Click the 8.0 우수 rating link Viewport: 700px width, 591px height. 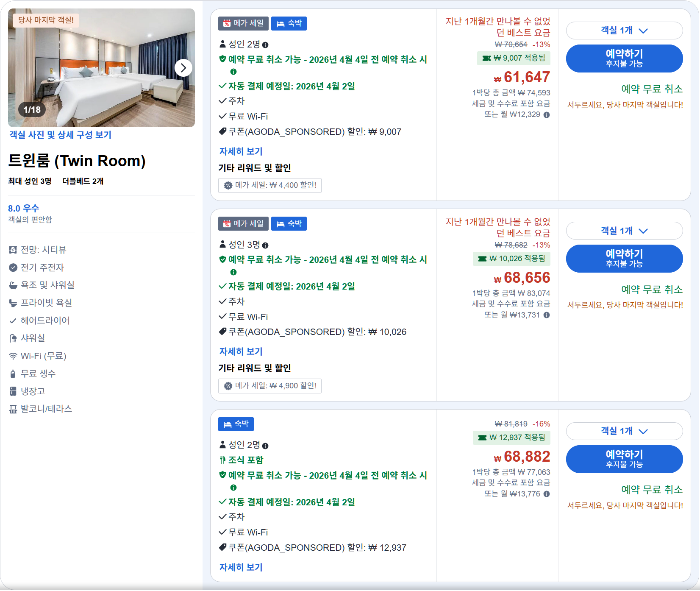point(23,208)
